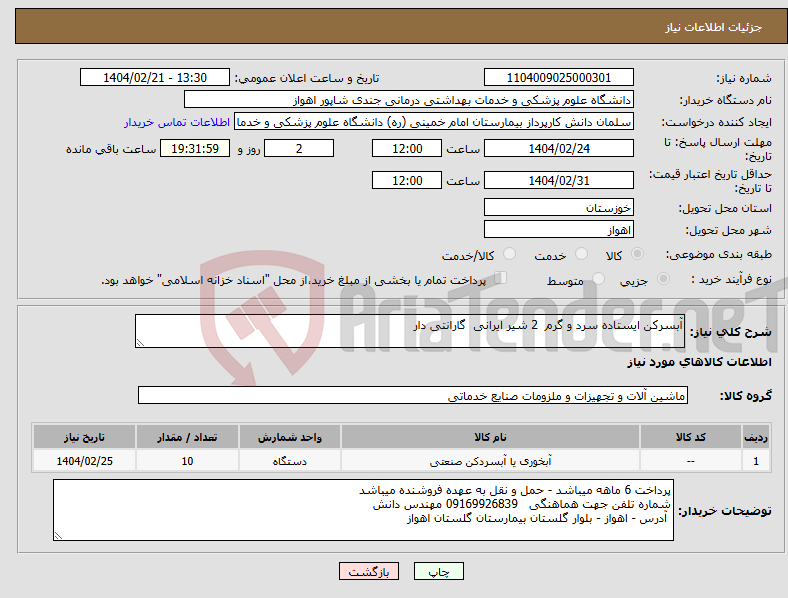Click the buyer notes textarea resize handle
Viewport: 788px width, 598px height.
[x=58, y=536]
